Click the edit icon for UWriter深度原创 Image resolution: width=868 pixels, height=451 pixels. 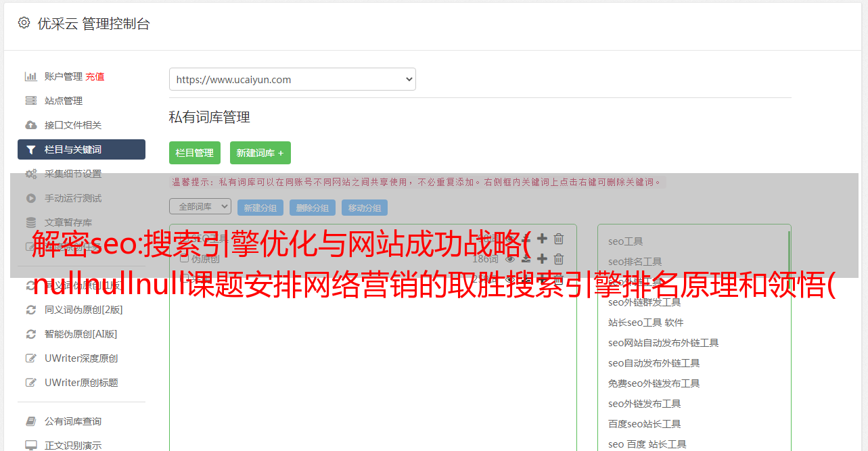pyautogui.click(x=30, y=358)
